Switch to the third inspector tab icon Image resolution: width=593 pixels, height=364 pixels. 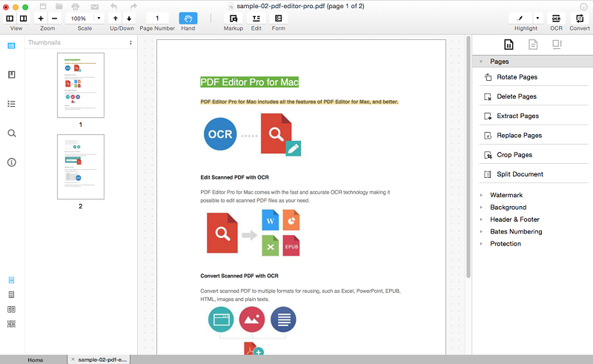pyautogui.click(x=557, y=44)
